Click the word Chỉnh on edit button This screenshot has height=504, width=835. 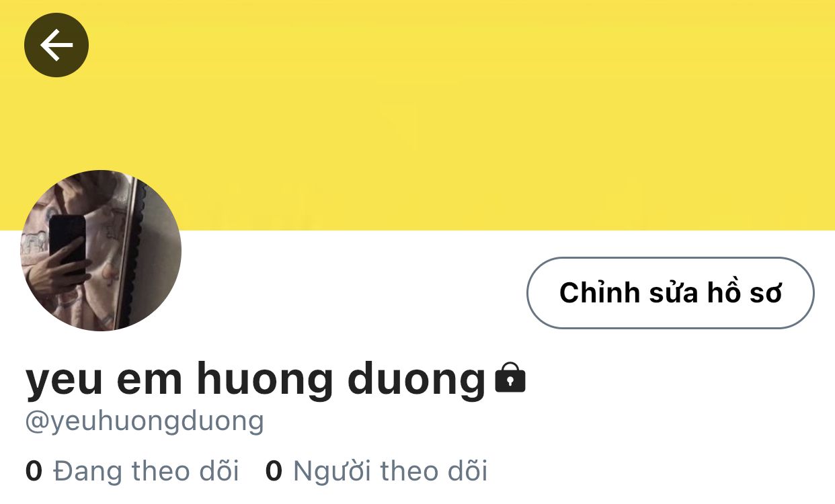(600, 293)
